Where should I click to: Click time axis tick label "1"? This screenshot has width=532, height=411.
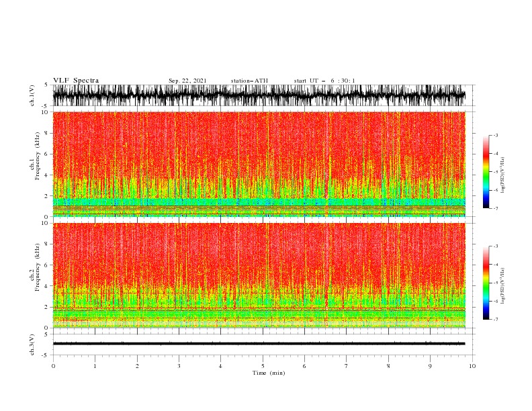coord(95,366)
